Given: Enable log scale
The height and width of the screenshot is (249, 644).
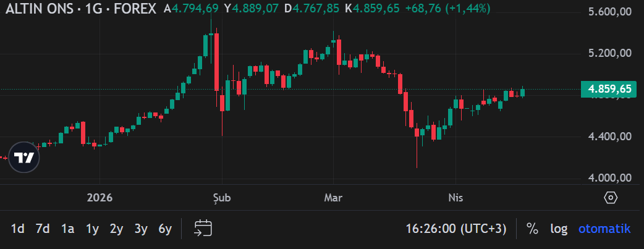Looking at the screenshot, I should [559, 229].
